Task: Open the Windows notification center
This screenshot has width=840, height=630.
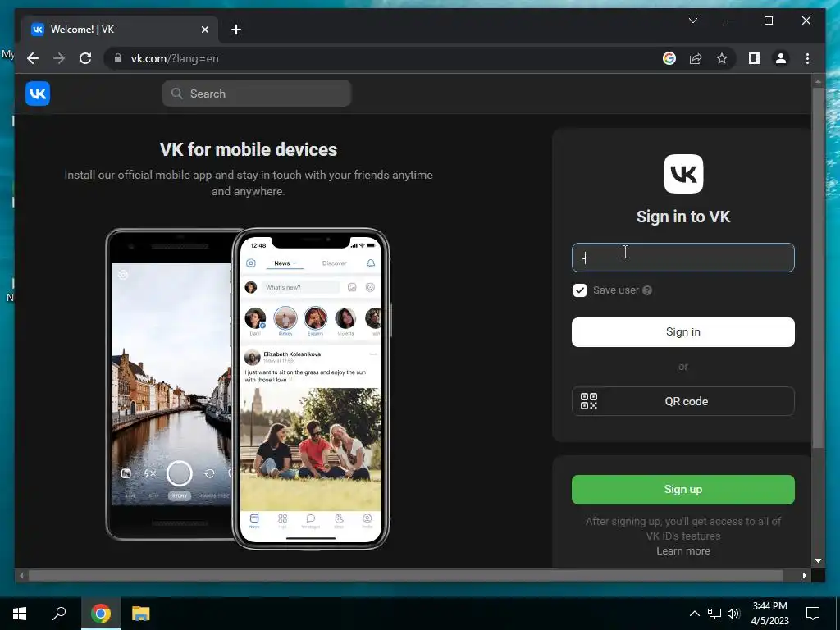Action: [x=813, y=614]
